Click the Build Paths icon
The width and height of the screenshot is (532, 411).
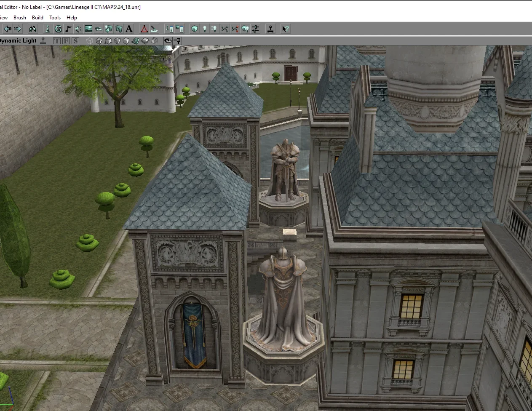click(x=225, y=29)
